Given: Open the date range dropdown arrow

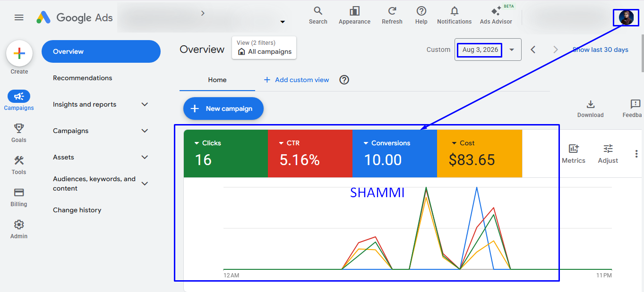Looking at the screenshot, I should (512, 50).
